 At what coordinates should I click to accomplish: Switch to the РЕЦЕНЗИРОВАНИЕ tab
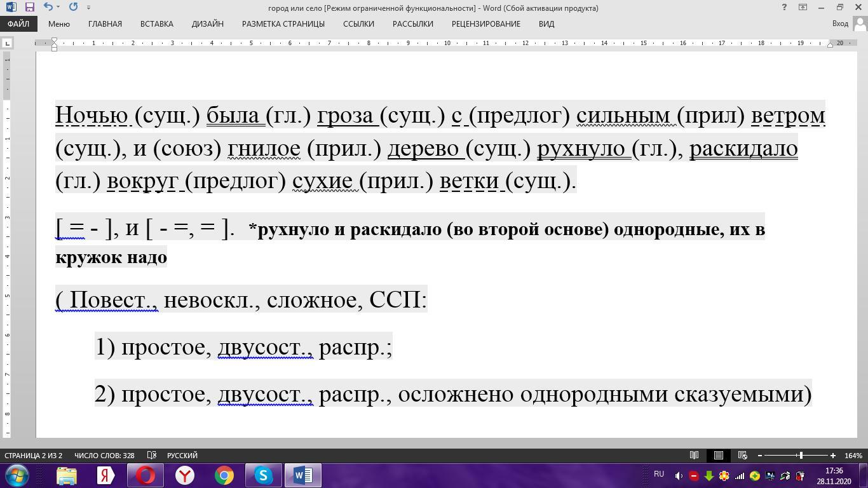[485, 24]
